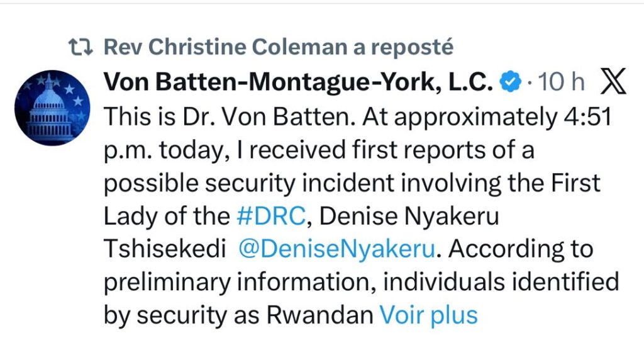Image resolution: width=644 pixels, height=338 pixels.
Task: Open the @DeniseNyakeru mention
Action: click(337, 249)
